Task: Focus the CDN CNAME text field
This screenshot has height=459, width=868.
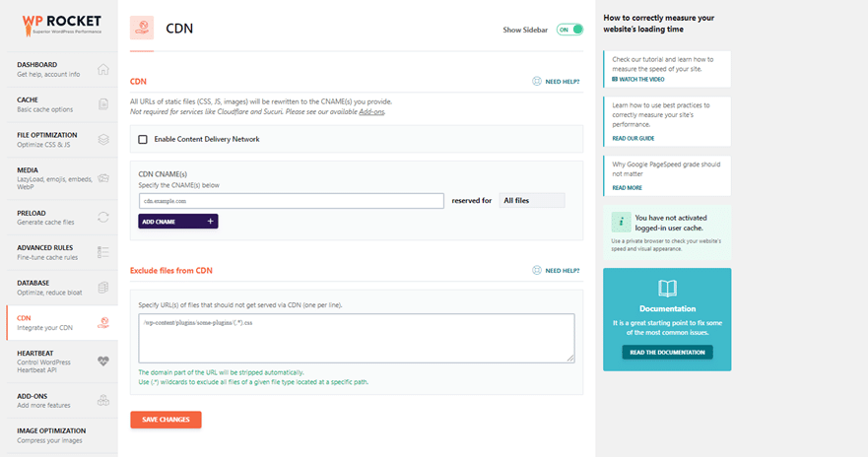Action: coord(291,201)
